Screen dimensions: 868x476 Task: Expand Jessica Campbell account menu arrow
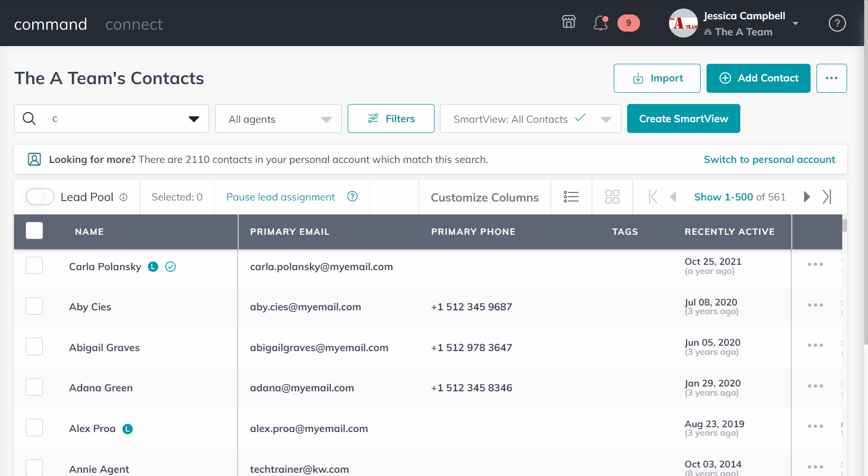796,24
